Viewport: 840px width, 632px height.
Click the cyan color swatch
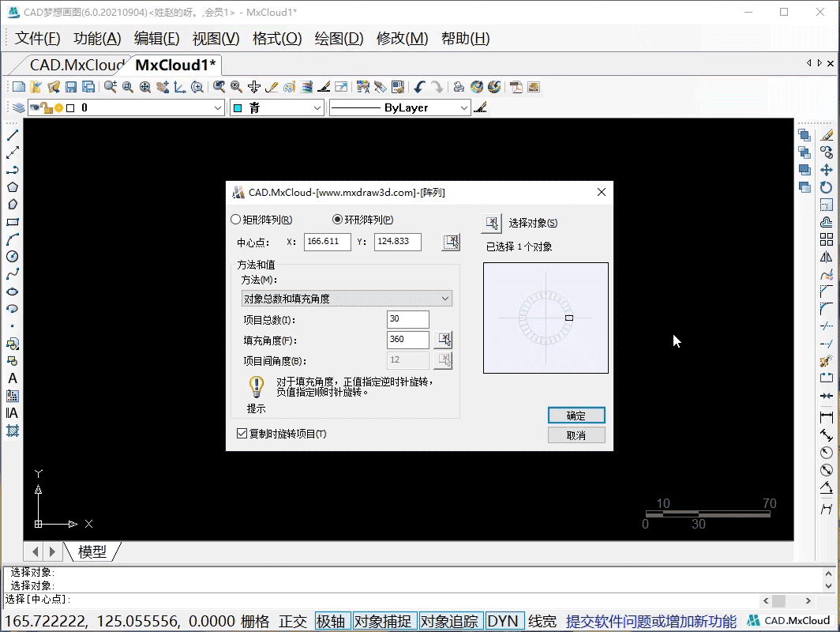238,108
